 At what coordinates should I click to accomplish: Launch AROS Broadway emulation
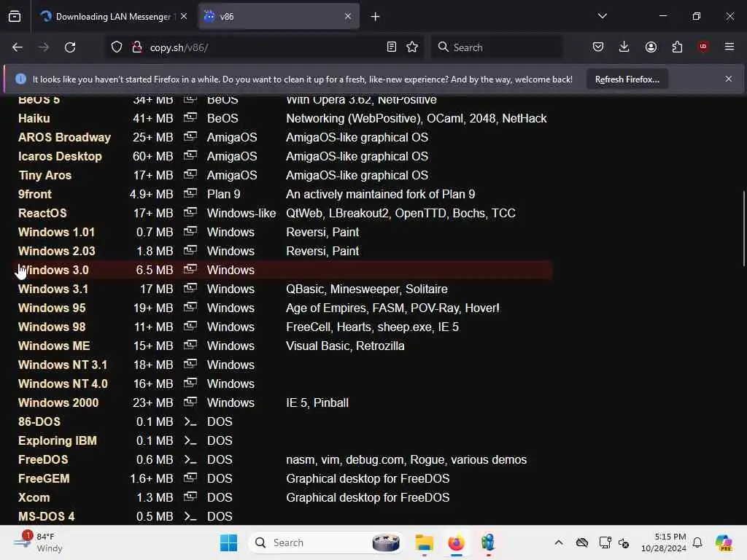(x=64, y=138)
